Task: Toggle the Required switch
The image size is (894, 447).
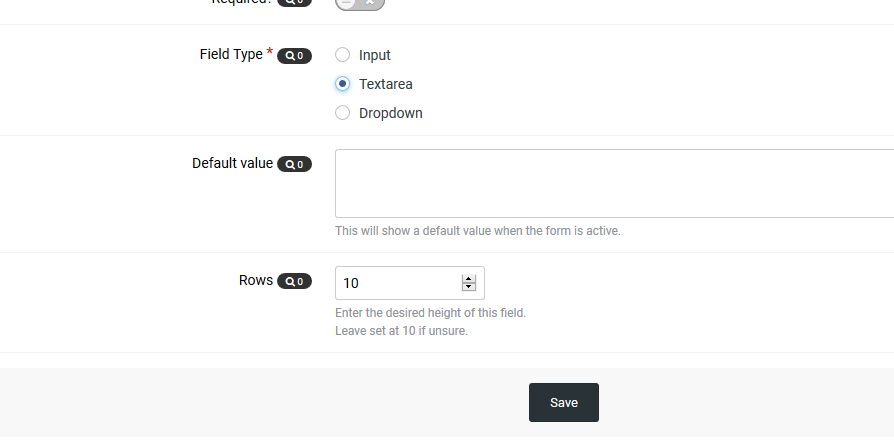Action: (x=360, y=3)
